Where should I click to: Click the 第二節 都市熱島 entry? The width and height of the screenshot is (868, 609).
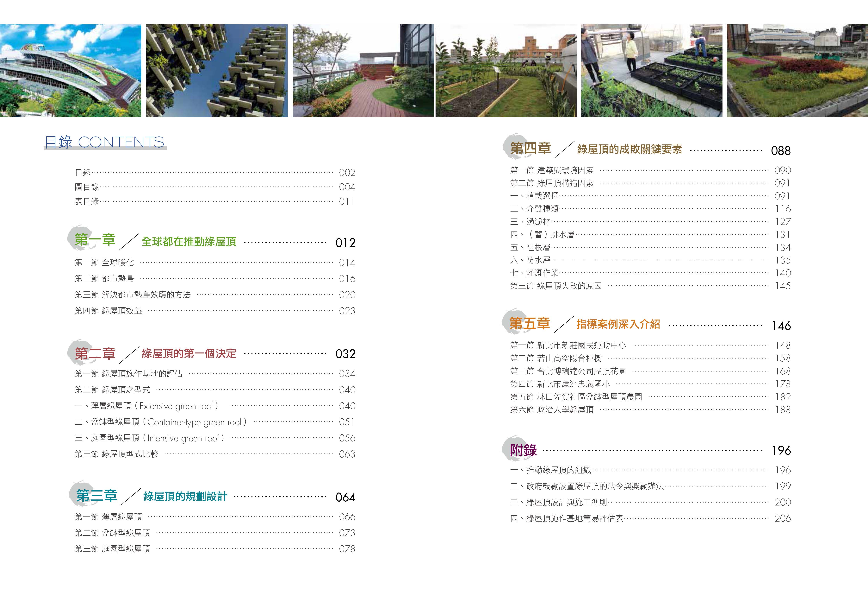(x=215, y=279)
